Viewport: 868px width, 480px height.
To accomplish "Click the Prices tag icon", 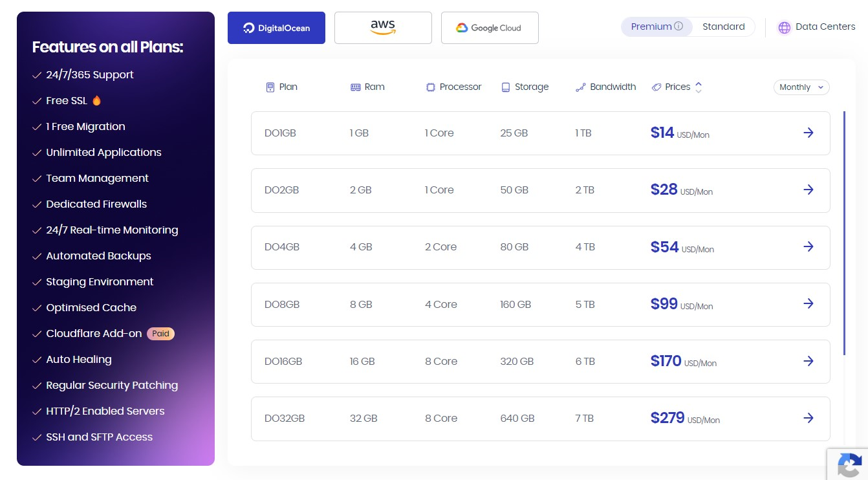I will (x=657, y=87).
